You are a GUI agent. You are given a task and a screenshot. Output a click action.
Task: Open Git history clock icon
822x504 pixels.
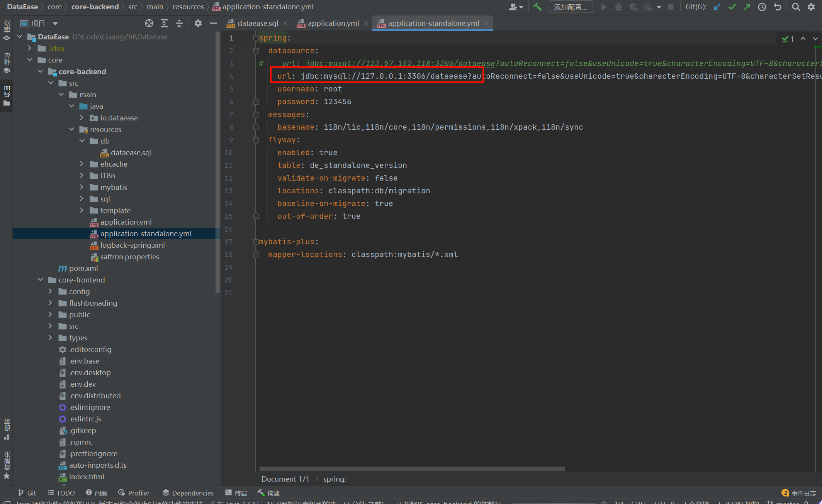[762, 7]
